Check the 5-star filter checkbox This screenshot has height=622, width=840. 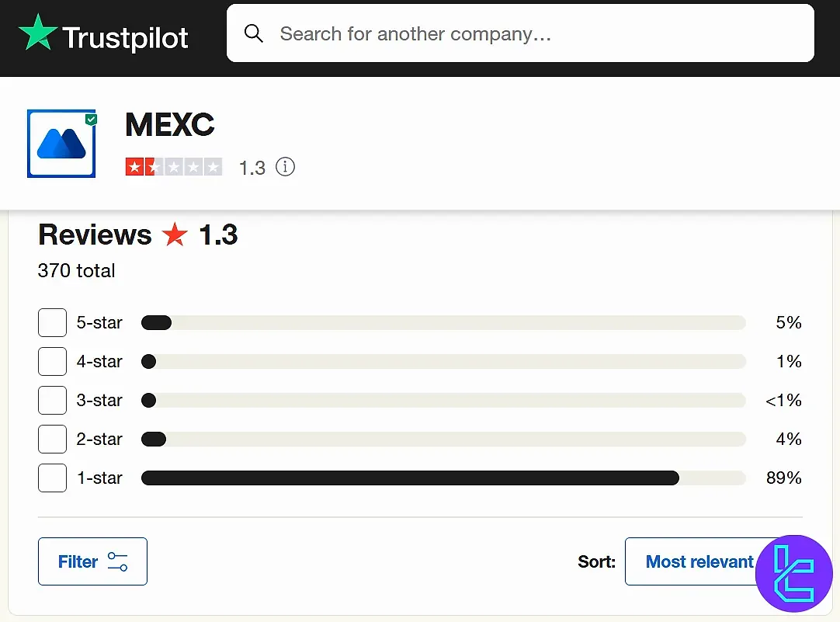(x=53, y=322)
